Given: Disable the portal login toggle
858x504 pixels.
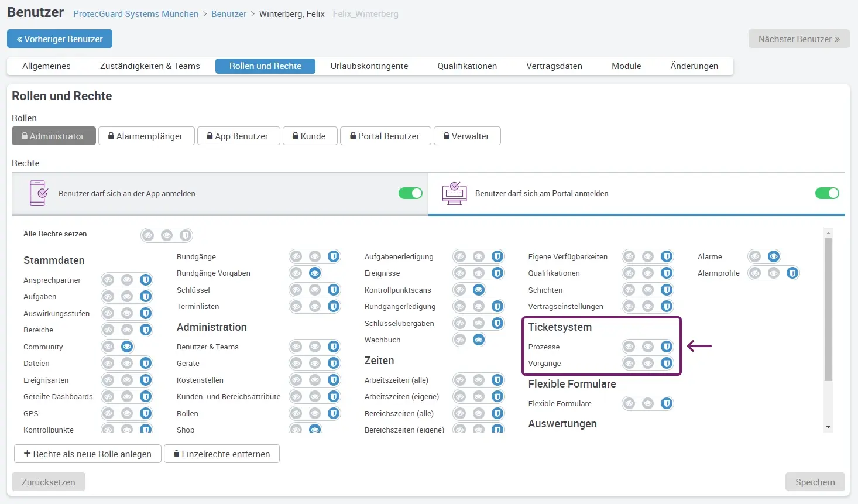Looking at the screenshot, I should [827, 193].
